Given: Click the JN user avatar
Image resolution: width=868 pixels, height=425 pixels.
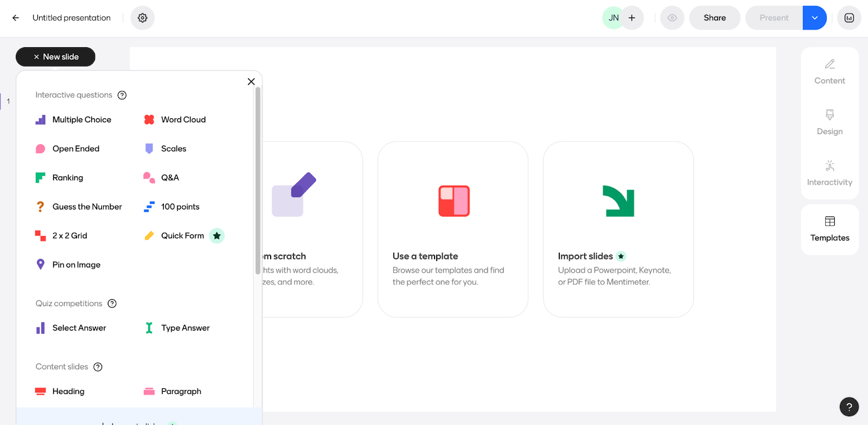Looking at the screenshot, I should pos(614,18).
